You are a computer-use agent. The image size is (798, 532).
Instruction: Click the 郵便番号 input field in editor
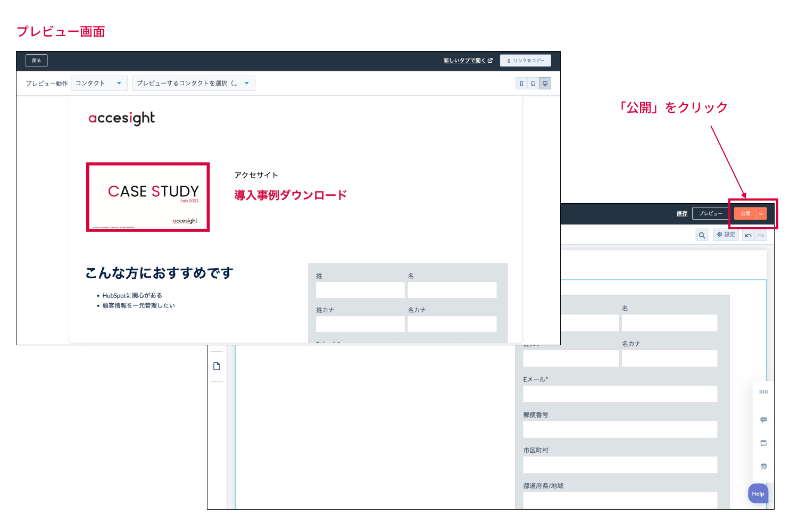[x=620, y=429]
